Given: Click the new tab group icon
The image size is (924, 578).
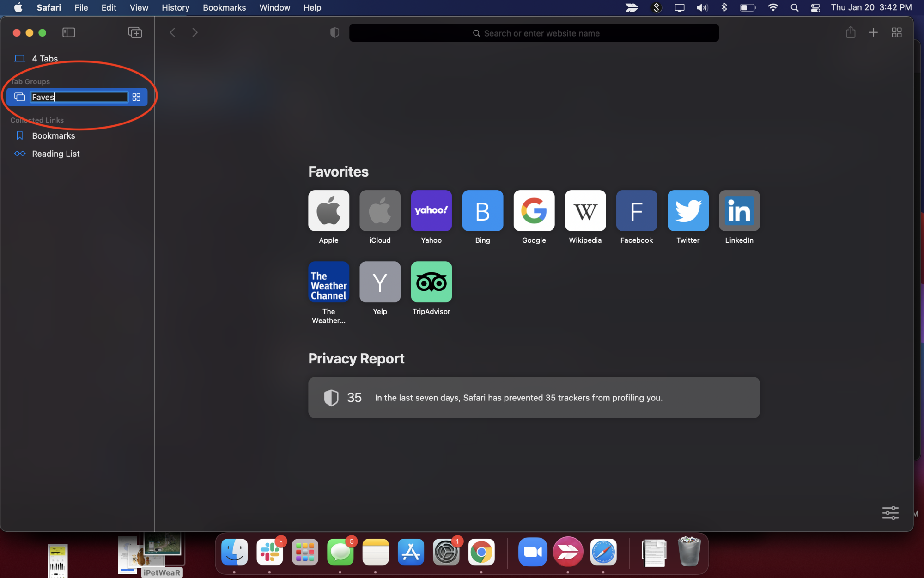Looking at the screenshot, I should pyautogui.click(x=135, y=32).
